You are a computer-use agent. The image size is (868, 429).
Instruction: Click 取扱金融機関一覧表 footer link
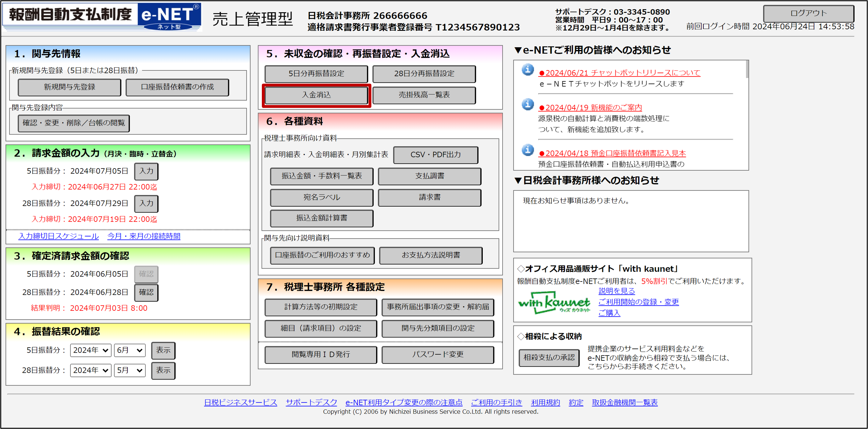[624, 402]
